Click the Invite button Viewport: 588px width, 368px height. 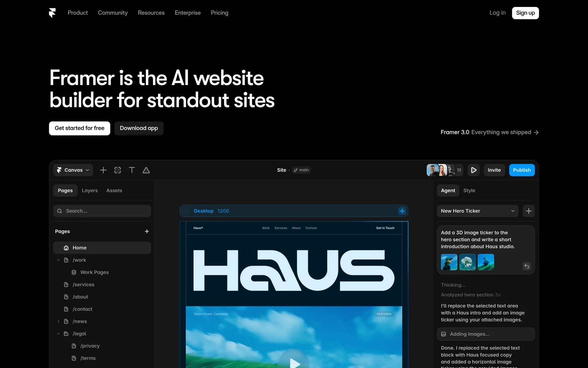click(x=494, y=170)
